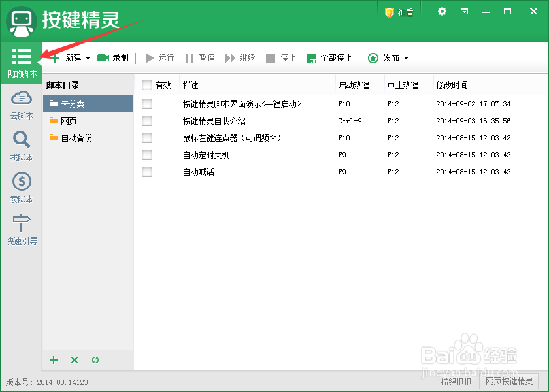Select the script 按键精灵自我介绍
549x392 pixels.
coord(214,121)
